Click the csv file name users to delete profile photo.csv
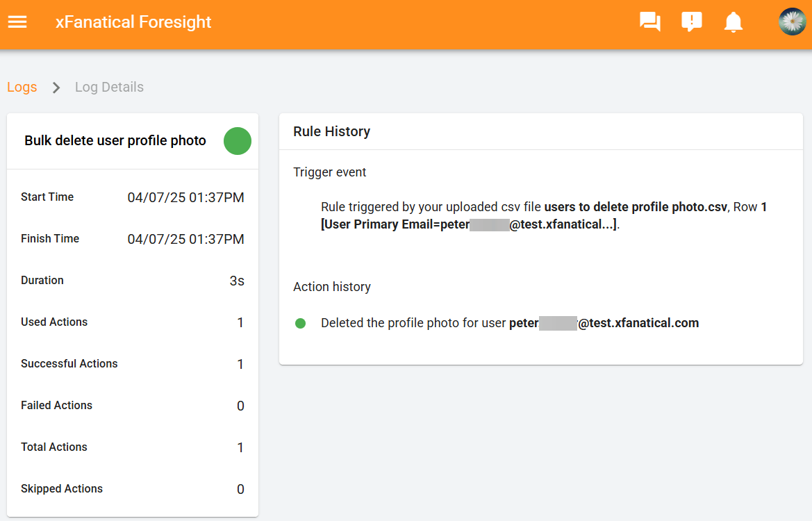This screenshot has height=521, width=812. (636, 207)
